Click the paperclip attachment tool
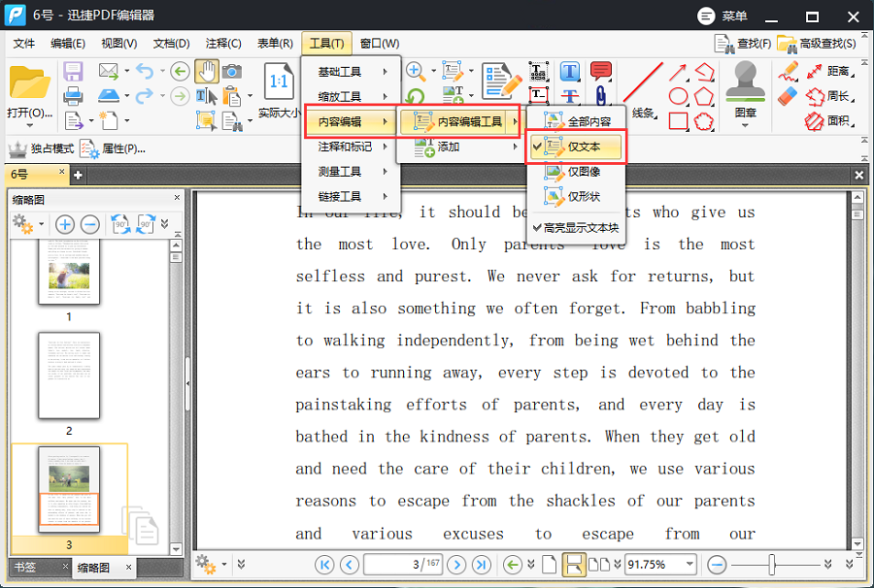874x588 pixels. click(x=601, y=96)
